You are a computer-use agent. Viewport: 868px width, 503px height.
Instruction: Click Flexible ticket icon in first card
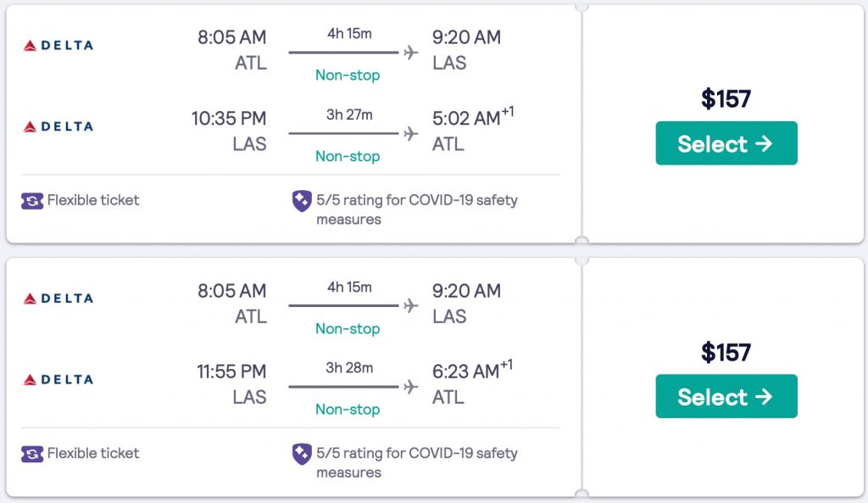point(32,201)
